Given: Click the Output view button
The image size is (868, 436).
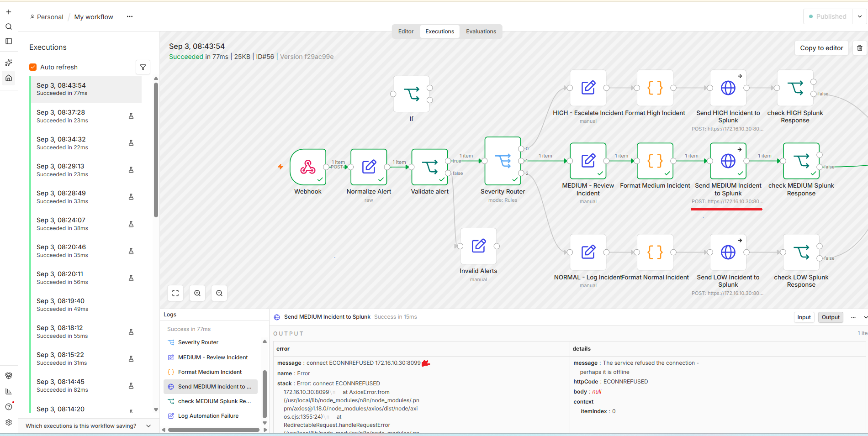Looking at the screenshot, I should click(x=831, y=317).
